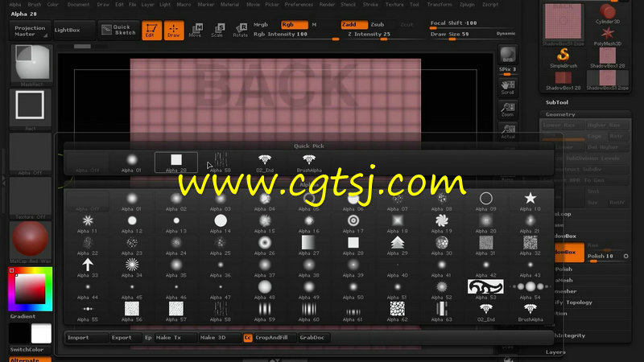The image size is (644, 362).
Task: Pick Alpha 19 swirl alpha
Action: [441, 224]
